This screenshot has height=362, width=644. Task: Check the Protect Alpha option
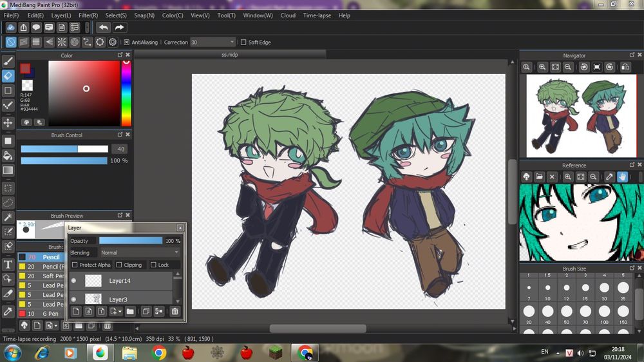[75, 265]
